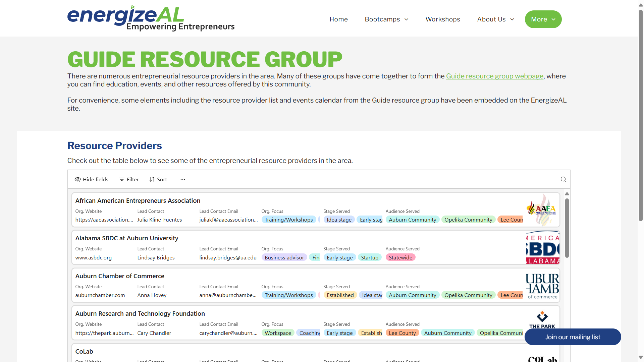The width and height of the screenshot is (644, 362).
Task: Click the table scrollbar up arrow
Action: tap(567, 194)
